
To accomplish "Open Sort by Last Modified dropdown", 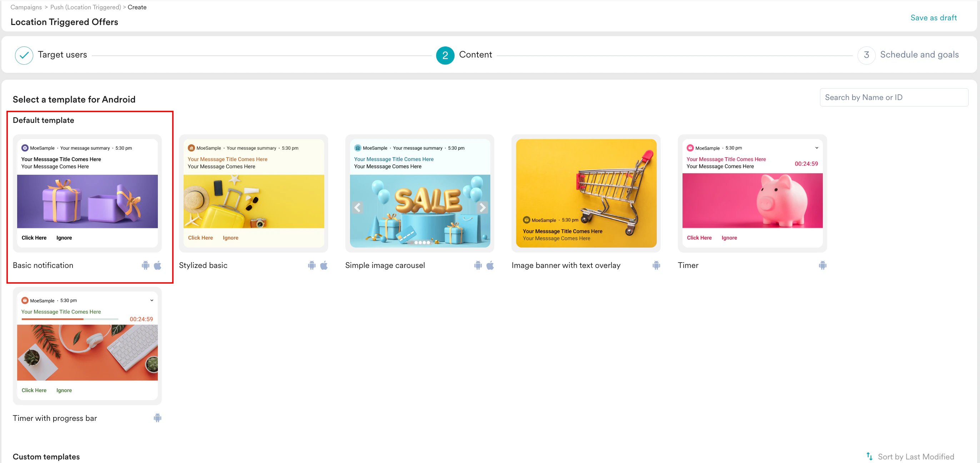I will 916,457.
